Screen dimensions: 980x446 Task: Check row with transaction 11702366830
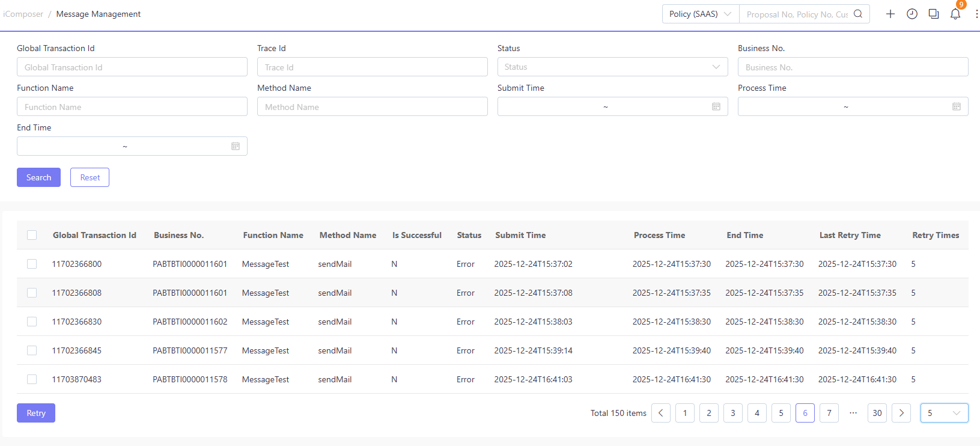(32, 322)
